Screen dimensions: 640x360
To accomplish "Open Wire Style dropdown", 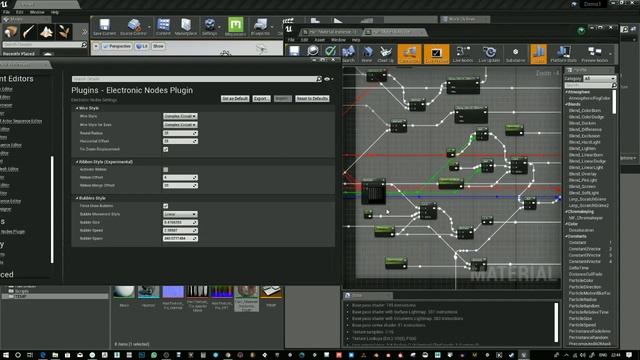I will (x=180, y=116).
